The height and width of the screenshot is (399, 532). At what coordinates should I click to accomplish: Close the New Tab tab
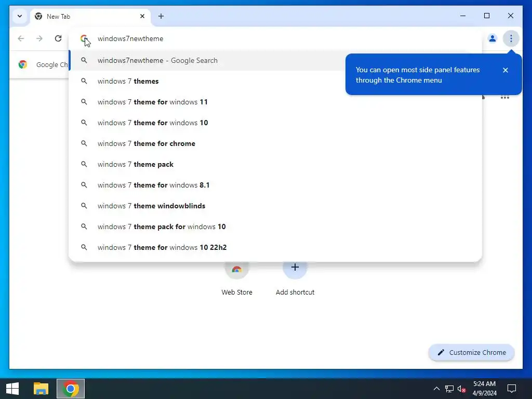142,16
